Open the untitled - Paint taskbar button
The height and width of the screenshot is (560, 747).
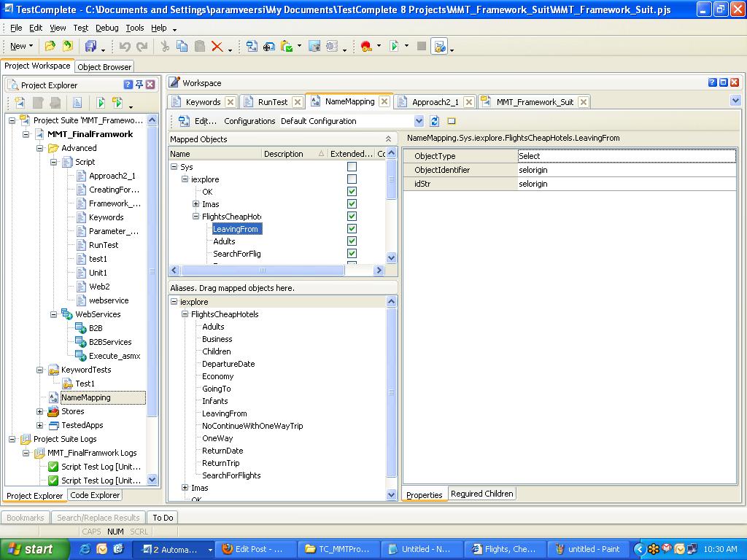pyautogui.click(x=587, y=549)
